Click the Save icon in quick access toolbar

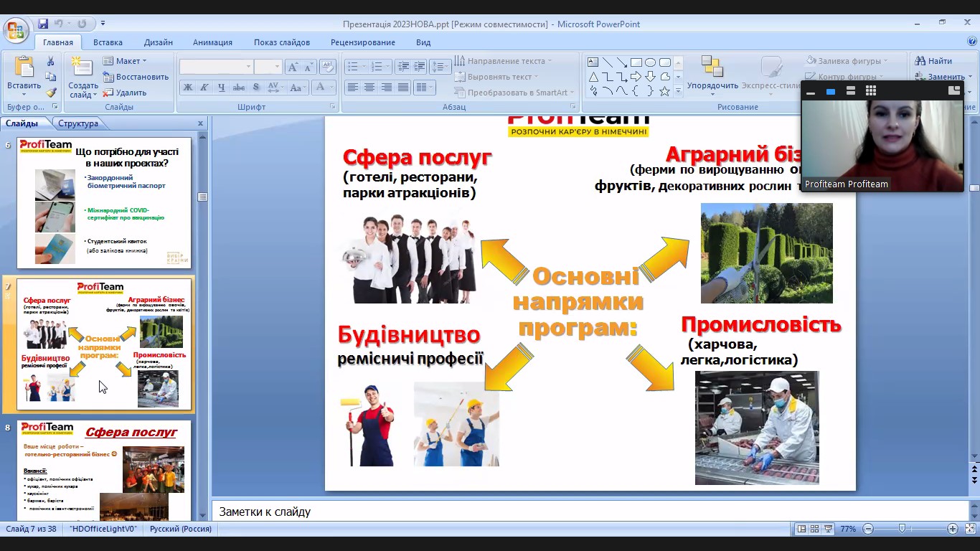tap(43, 24)
